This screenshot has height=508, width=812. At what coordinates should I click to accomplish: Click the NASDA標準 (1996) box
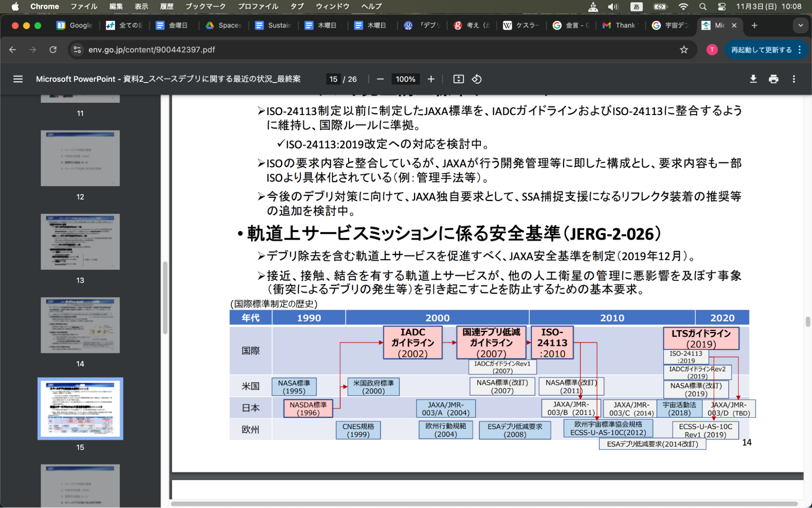[x=308, y=408]
